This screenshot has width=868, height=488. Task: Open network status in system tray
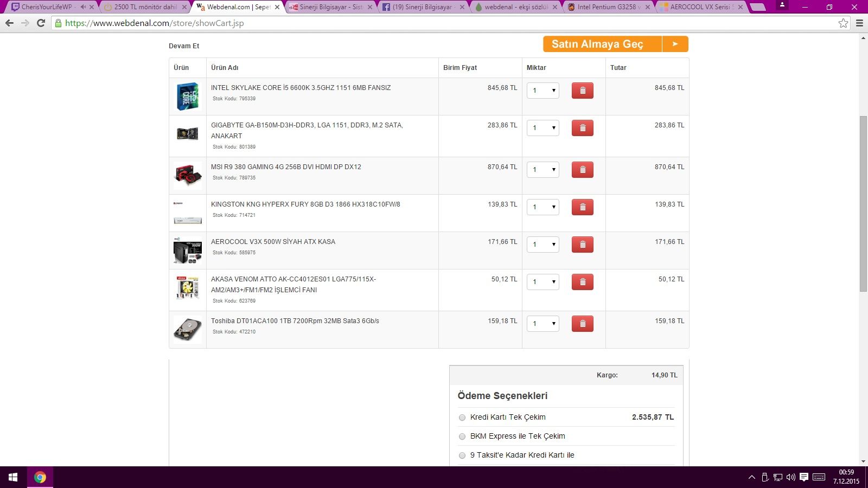pyautogui.click(x=778, y=477)
